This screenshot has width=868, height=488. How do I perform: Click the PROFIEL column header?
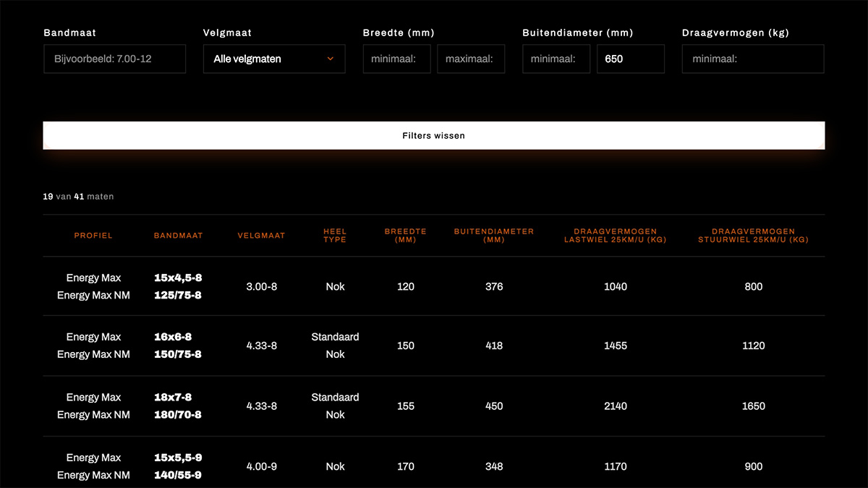click(x=93, y=236)
